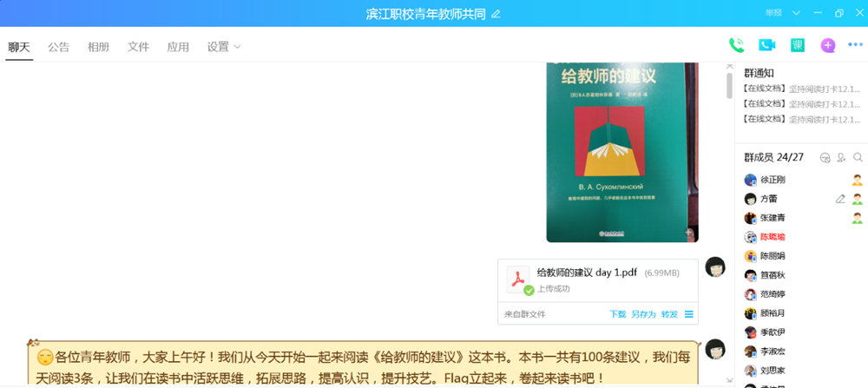Click 顾裕月's avatar in member list
Screen dimensions: 868x388
751,313
